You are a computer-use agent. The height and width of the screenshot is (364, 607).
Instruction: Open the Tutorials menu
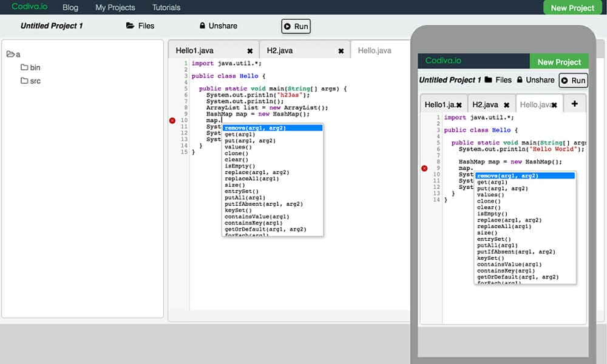coord(166,7)
